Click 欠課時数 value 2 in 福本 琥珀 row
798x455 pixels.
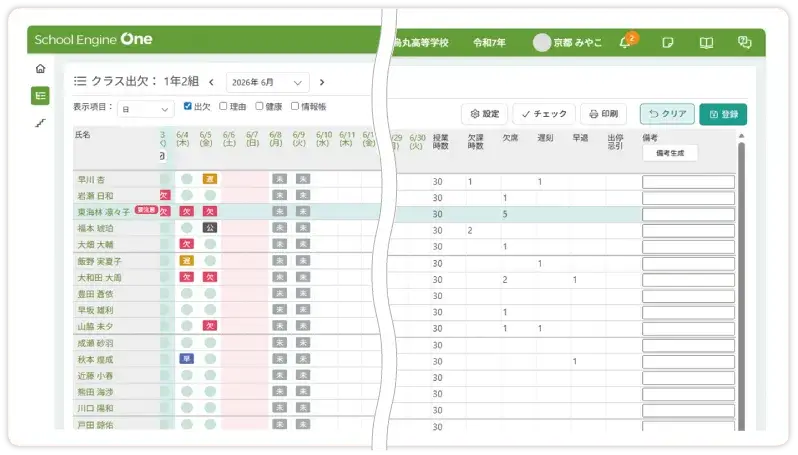470,230
